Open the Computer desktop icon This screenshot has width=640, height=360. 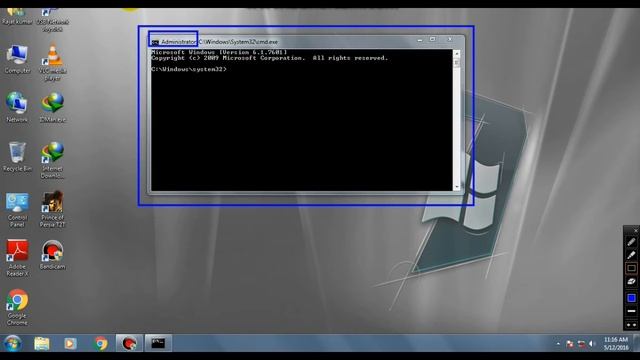click(x=17, y=60)
